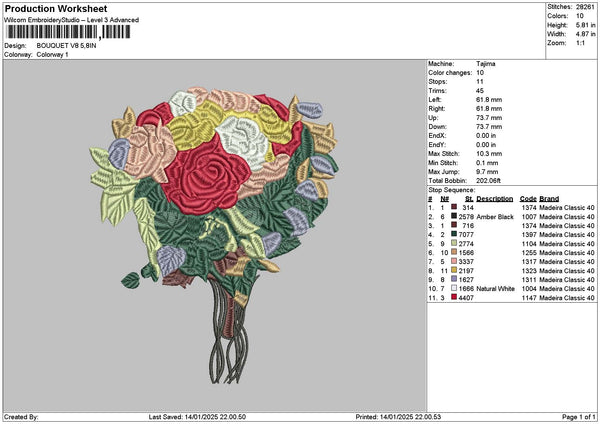
Task: Click the 'Stops:' value 11
Action: [480, 82]
